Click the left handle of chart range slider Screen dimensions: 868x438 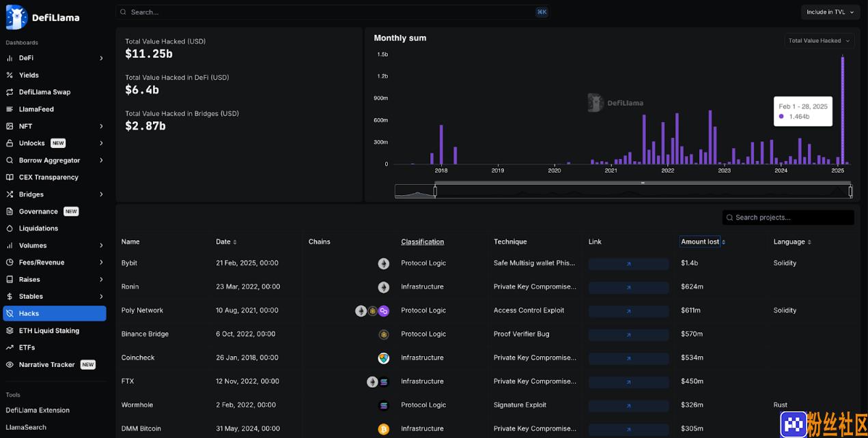tap(435, 192)
